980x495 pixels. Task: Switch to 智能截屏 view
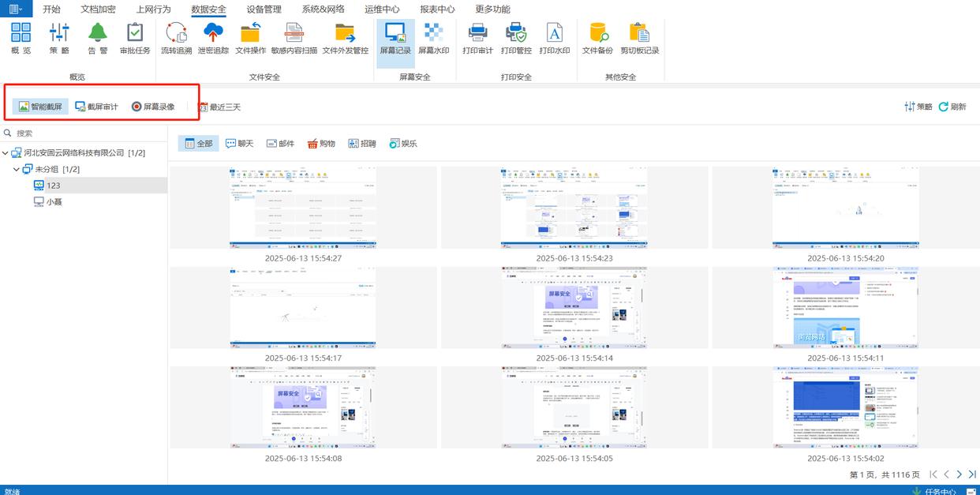pos(40,107)
